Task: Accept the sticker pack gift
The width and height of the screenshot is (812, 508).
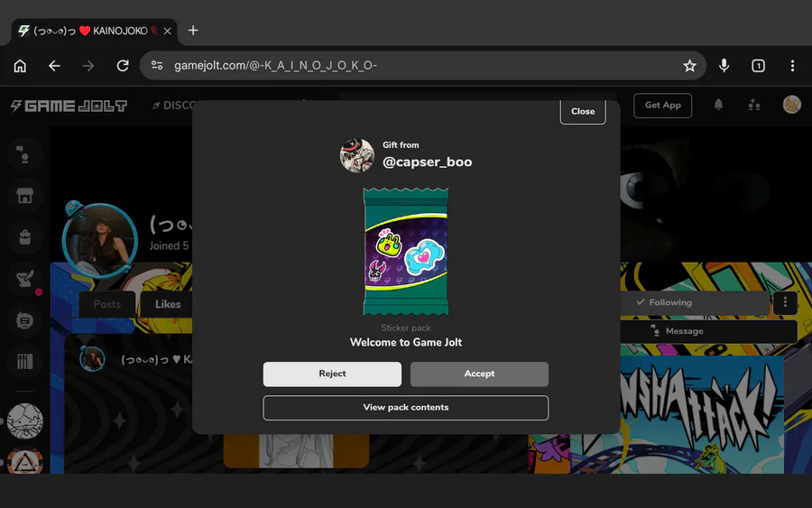Action: (x=480, y=374)
